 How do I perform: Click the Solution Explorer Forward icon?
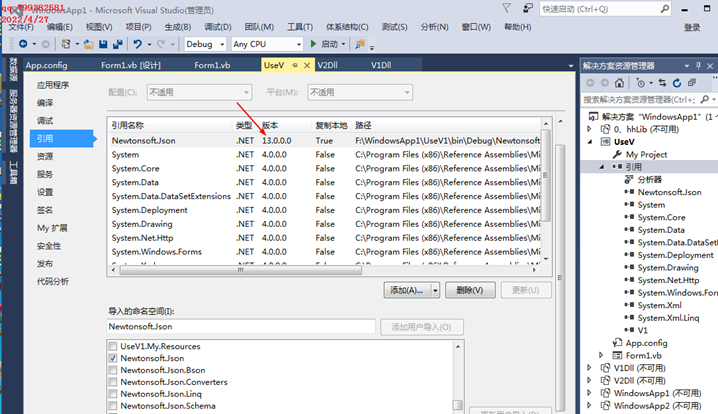click(605, 83)
